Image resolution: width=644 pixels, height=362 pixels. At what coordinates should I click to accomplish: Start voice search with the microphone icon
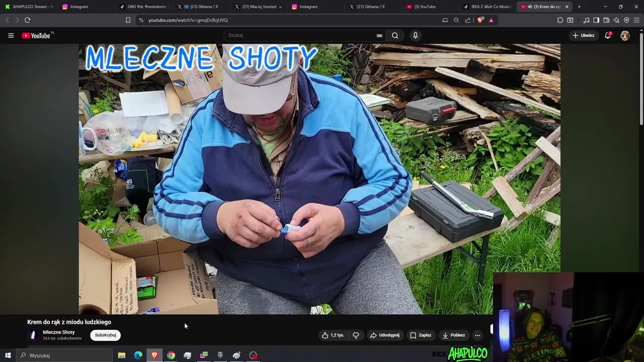[415, 35]
